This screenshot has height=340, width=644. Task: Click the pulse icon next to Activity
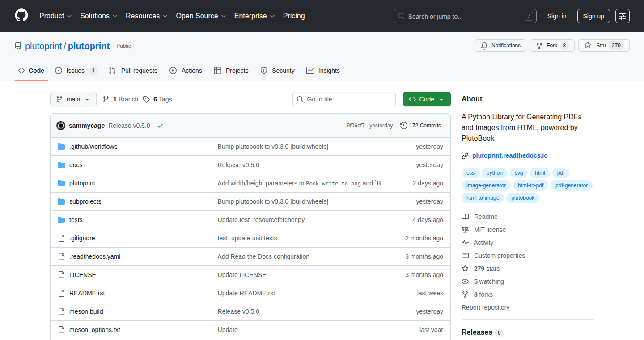tap(465, 243)
